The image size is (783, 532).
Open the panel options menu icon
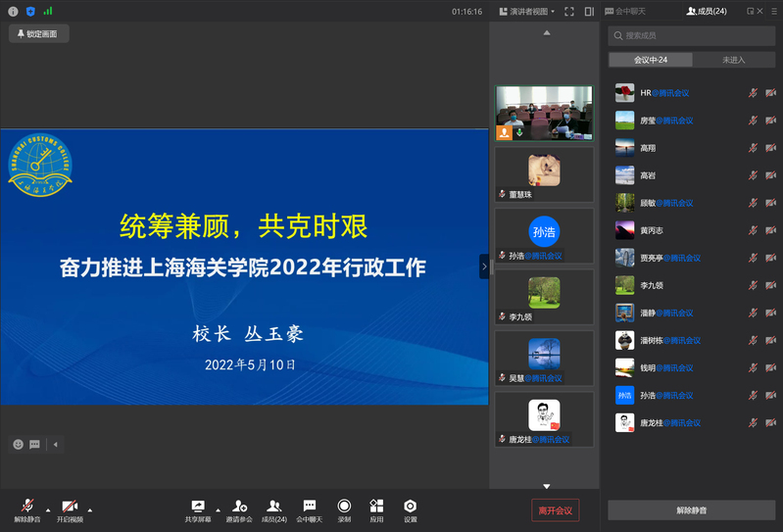click(774, 11)
